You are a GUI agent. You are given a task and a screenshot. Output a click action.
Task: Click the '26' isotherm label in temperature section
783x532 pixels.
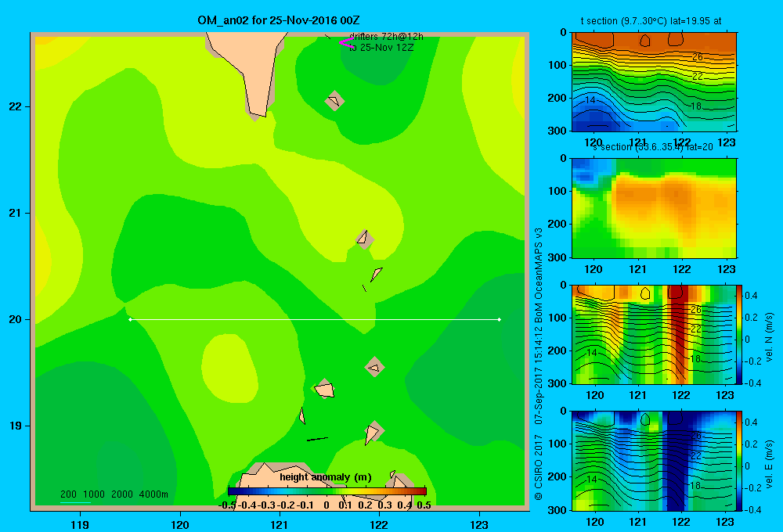click(698, 57)
